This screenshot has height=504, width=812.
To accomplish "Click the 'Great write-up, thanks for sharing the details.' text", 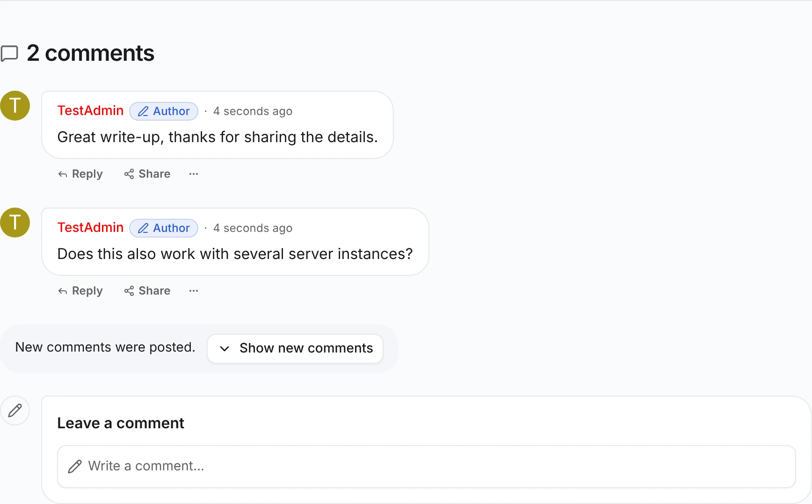I will click(217, 137).
